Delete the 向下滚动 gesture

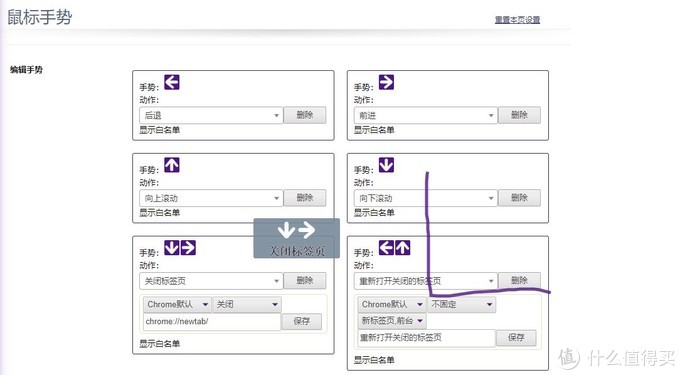coord(519,198)
